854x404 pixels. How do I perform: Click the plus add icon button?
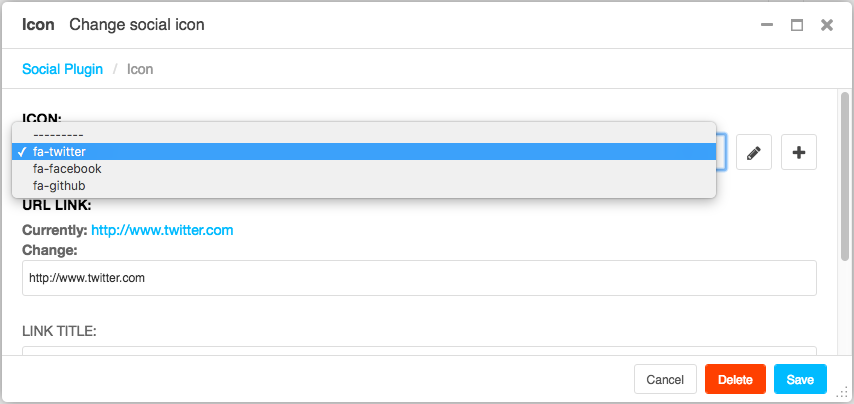[799, 152]
